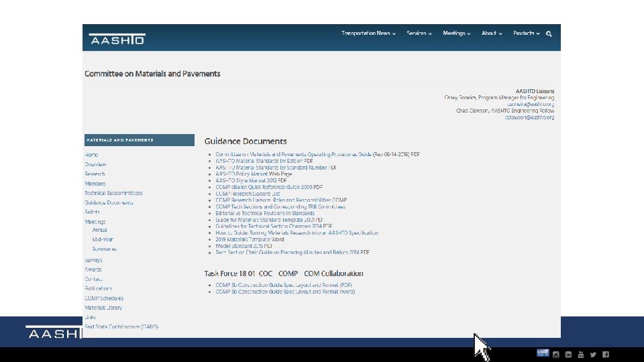Email csoneira@aashto.org
644x362 pixels.
530,105
